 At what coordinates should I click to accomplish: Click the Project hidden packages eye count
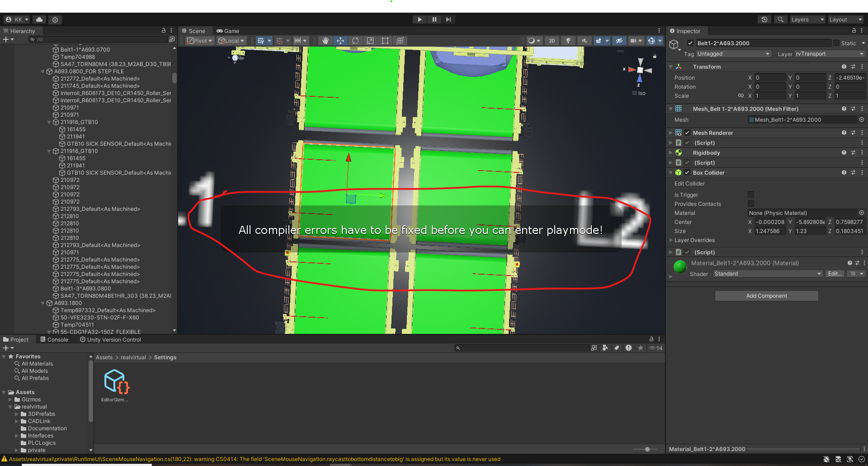[656, 347]
